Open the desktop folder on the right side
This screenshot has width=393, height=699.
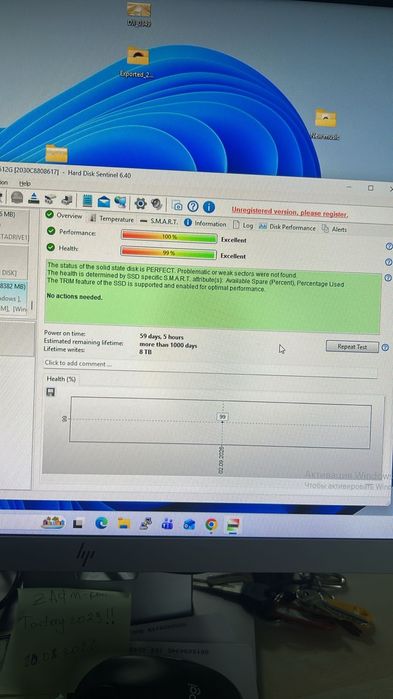coord(325,124)
